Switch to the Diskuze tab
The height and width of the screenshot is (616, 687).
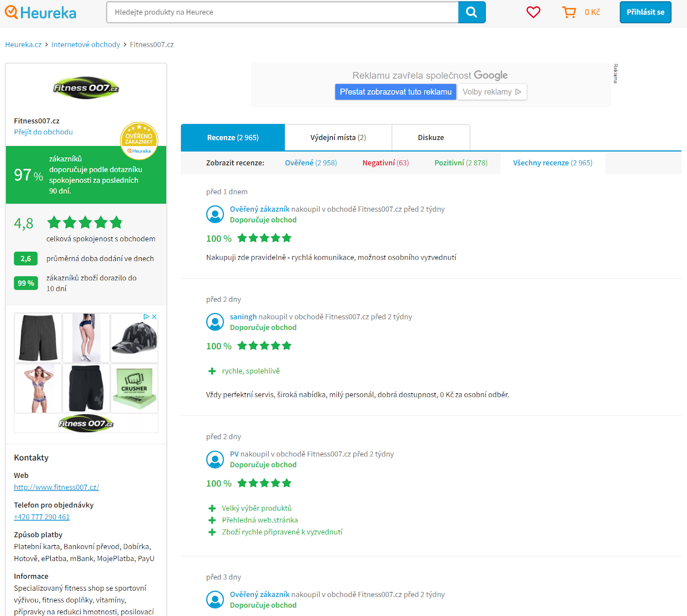point(431,138)
